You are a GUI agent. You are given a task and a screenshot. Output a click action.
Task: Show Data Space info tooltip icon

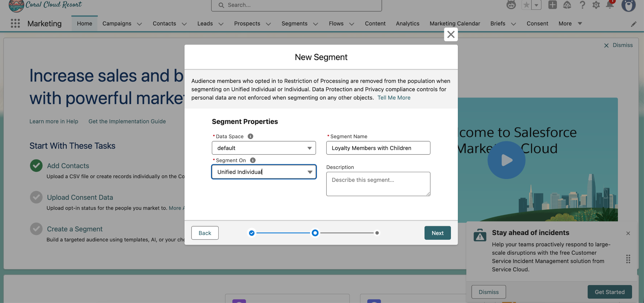(251, 136)
